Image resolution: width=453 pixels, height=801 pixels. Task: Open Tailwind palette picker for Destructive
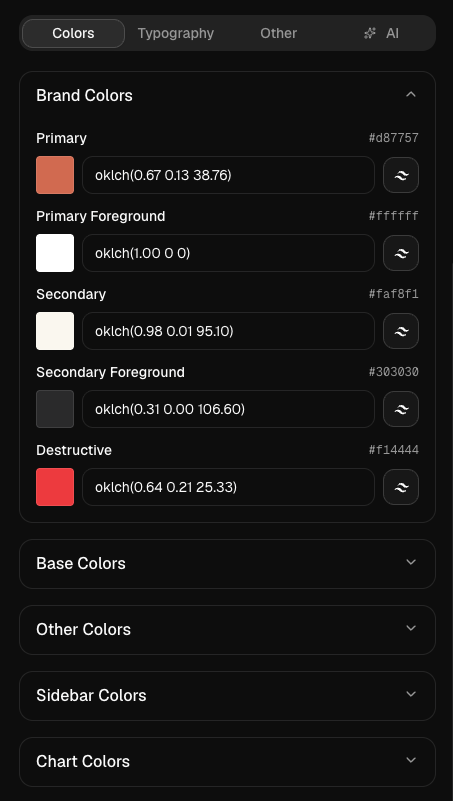coord(401,487)
